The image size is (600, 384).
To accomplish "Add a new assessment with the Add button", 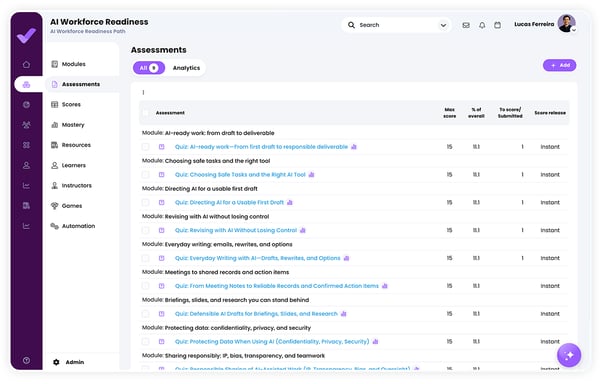I will 559,65.
